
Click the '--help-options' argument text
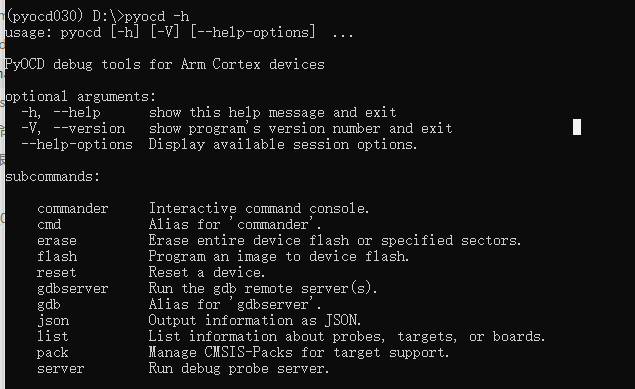tap(77, 145)
